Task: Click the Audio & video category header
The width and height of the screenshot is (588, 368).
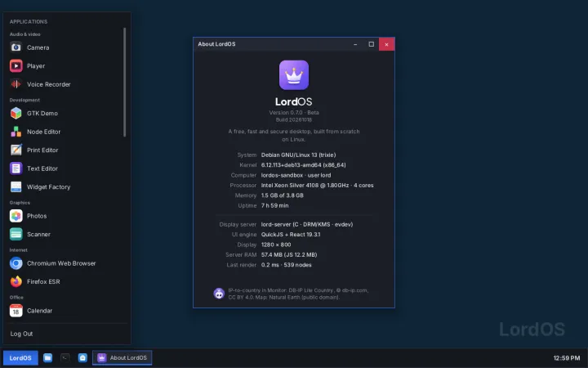Action: tap(24, 34)
